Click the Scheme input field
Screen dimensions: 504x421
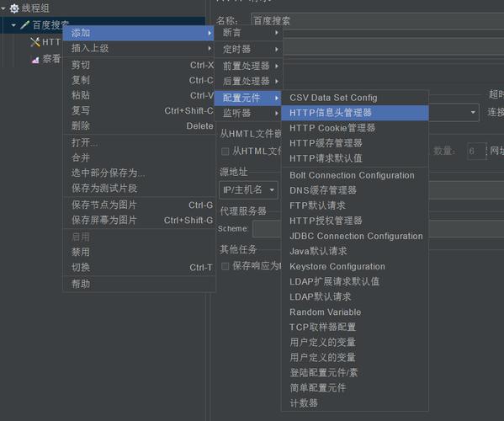pyautogui.click(x=267, y=229)
